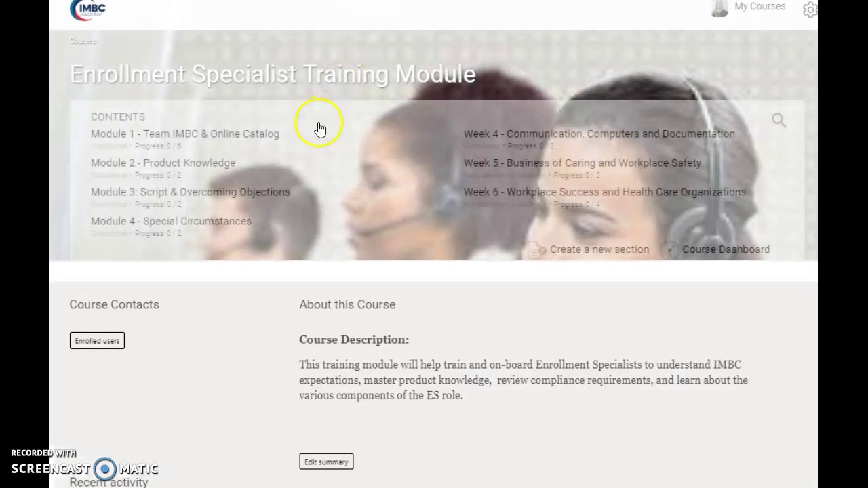
Task: Open Module 3: Script & Overcoming Objections
Action: pos(190,192)
